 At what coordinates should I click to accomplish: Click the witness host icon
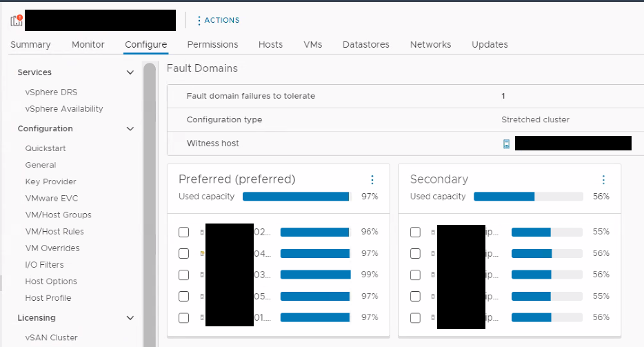pos(506,143)
